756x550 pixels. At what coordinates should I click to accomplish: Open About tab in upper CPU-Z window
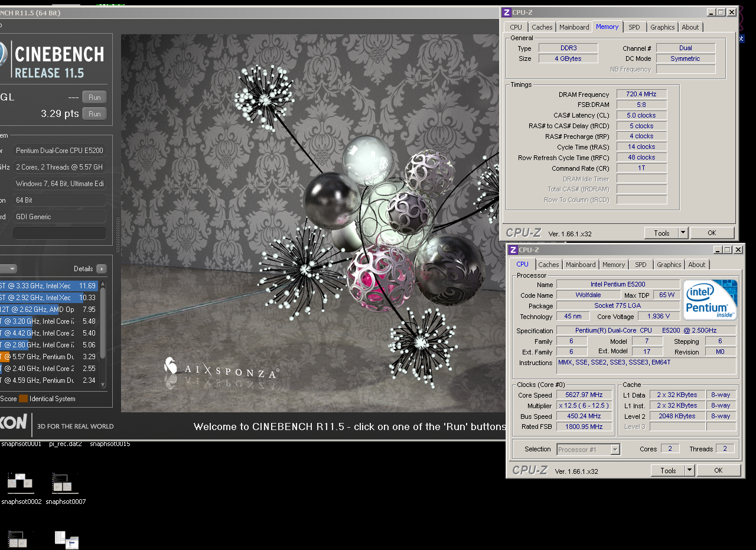pos(690,27)
